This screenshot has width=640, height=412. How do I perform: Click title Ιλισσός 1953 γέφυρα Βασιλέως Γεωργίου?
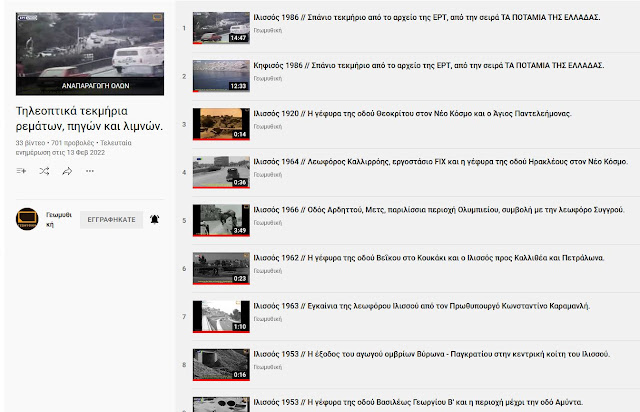[x=418, y=402]
